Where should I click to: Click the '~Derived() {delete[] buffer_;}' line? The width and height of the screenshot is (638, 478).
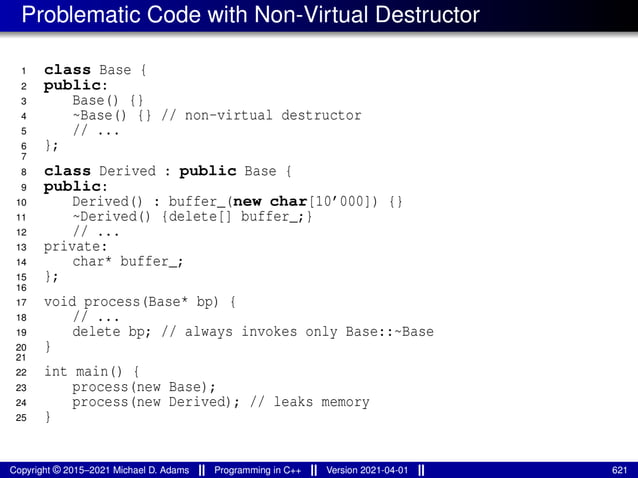pos(192,216)
